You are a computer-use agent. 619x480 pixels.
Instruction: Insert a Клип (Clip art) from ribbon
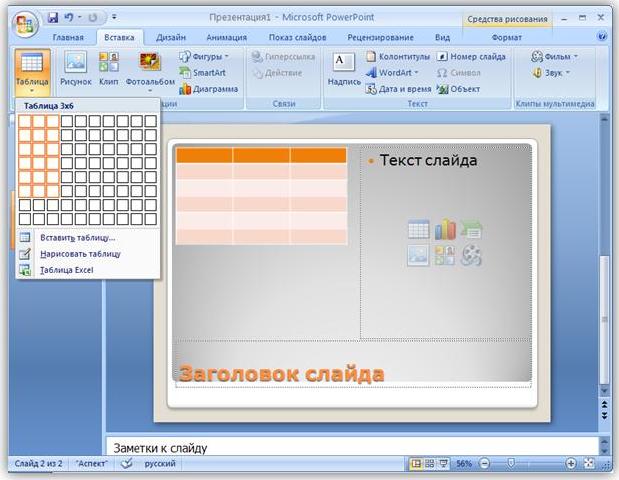click(x=109, y=68)
